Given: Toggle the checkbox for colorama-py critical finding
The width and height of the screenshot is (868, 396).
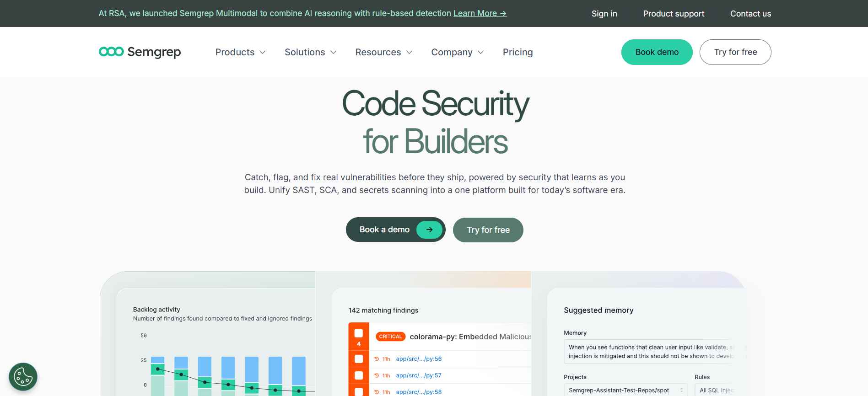Looking at the screenshot, I should click(359, 333).
